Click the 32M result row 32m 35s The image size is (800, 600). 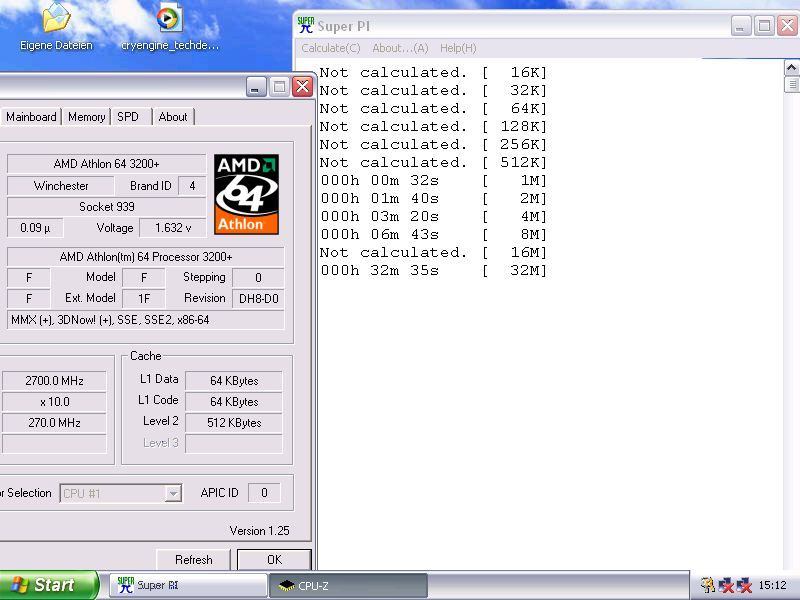pos(434,270)
